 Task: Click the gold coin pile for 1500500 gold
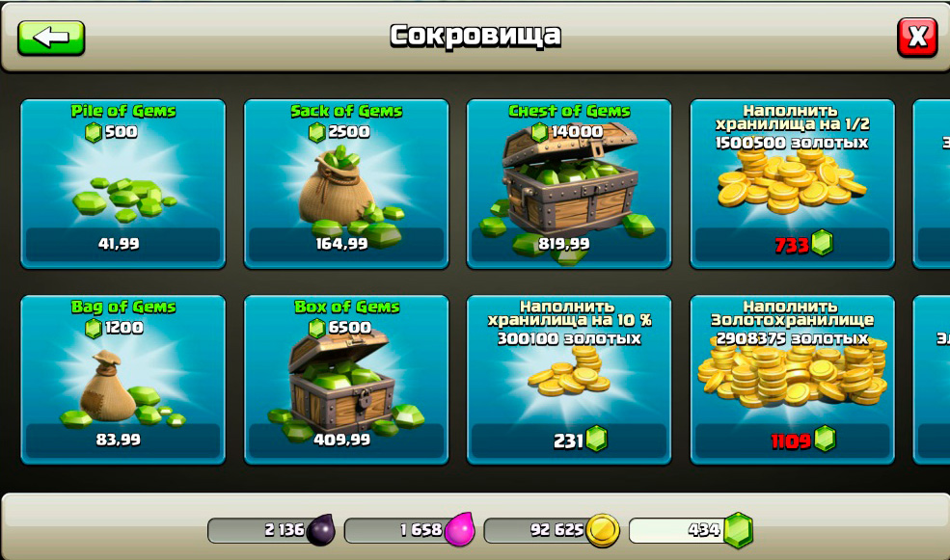click(791, 181)
